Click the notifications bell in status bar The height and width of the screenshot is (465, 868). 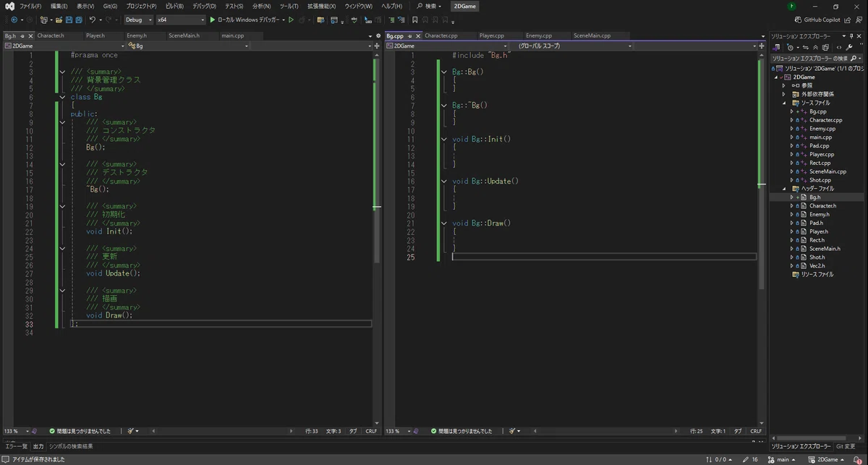859,459
